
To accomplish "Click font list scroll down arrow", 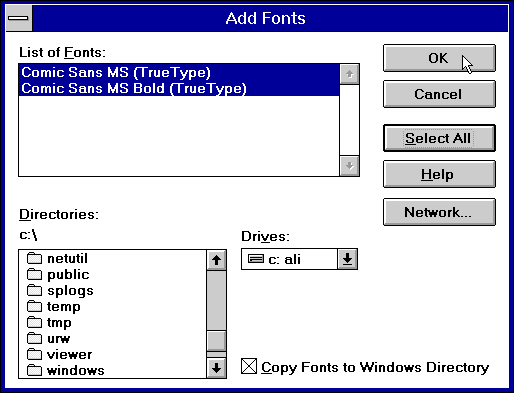I will pyautogui.click(x=349, y=166).
